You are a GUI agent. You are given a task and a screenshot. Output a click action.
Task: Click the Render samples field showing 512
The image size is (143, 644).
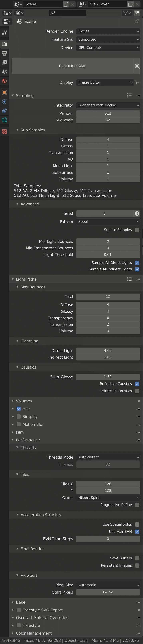pyautogui.click(x=108, y=113)
